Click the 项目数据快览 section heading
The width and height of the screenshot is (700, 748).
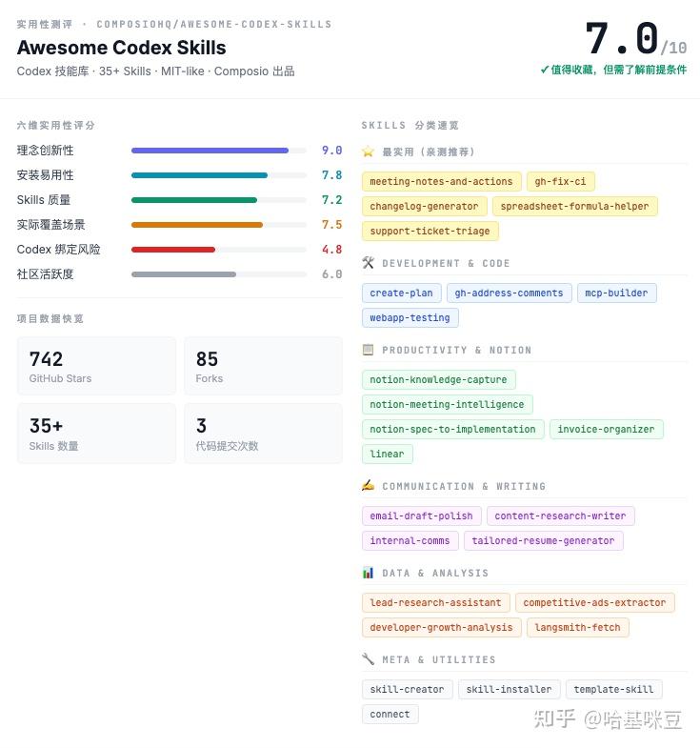(50, 318)
